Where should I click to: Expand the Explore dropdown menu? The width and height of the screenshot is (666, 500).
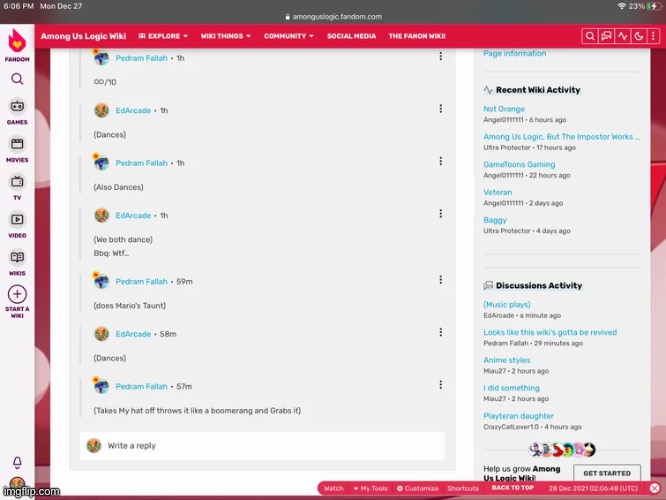tap(163, 36)
